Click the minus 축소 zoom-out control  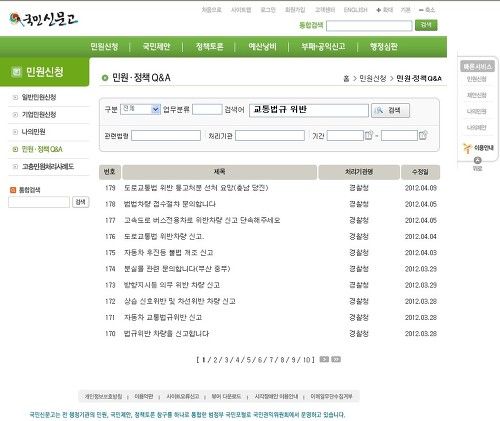coord(427,10)
